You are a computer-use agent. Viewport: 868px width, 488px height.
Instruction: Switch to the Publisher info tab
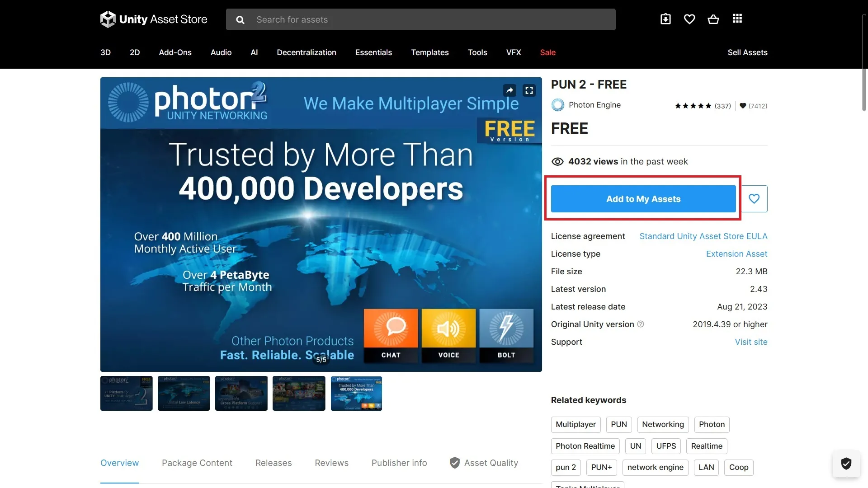399,463
